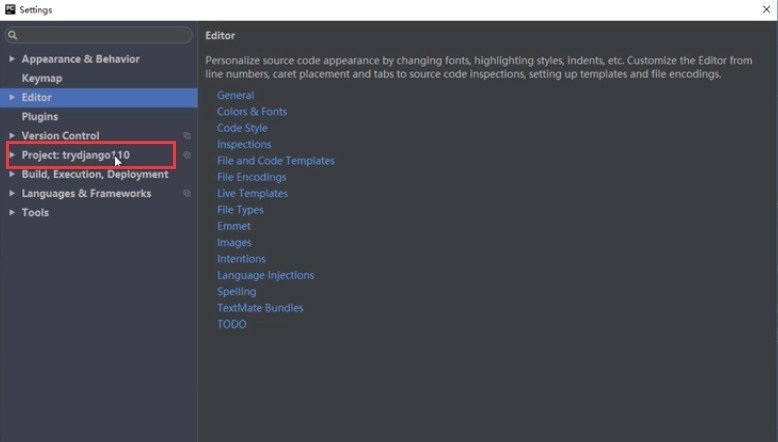Select Keymap in the settings tree
Screen dimensions: 778x442
(42, 78)
